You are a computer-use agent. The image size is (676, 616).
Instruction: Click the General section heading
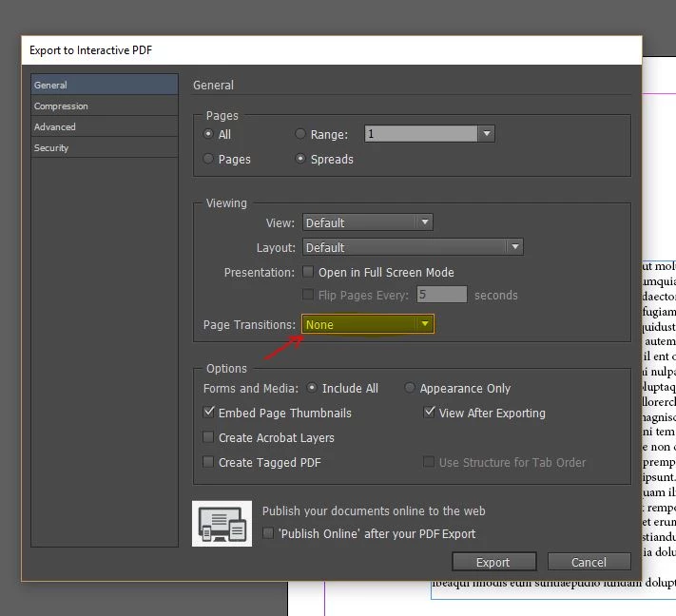[x=213, y=85]
